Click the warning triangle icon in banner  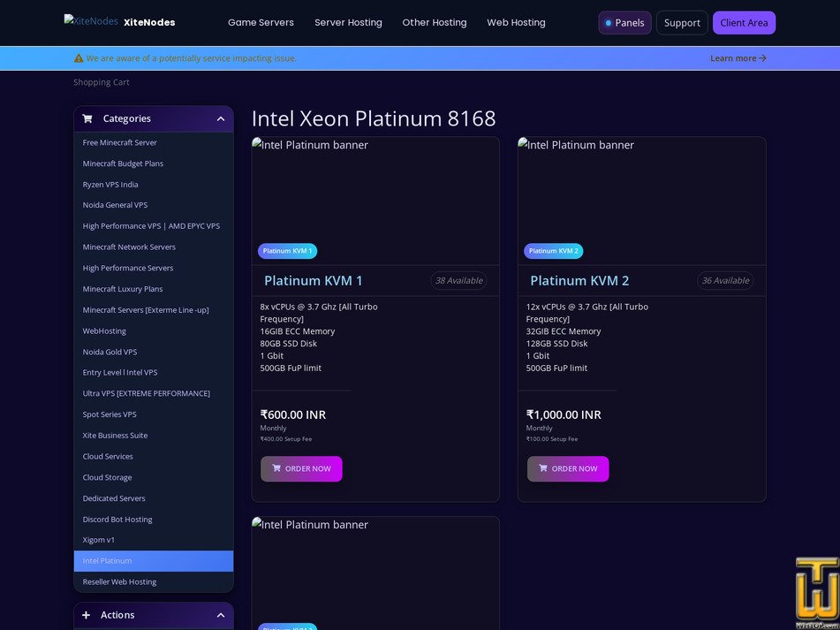79,58
